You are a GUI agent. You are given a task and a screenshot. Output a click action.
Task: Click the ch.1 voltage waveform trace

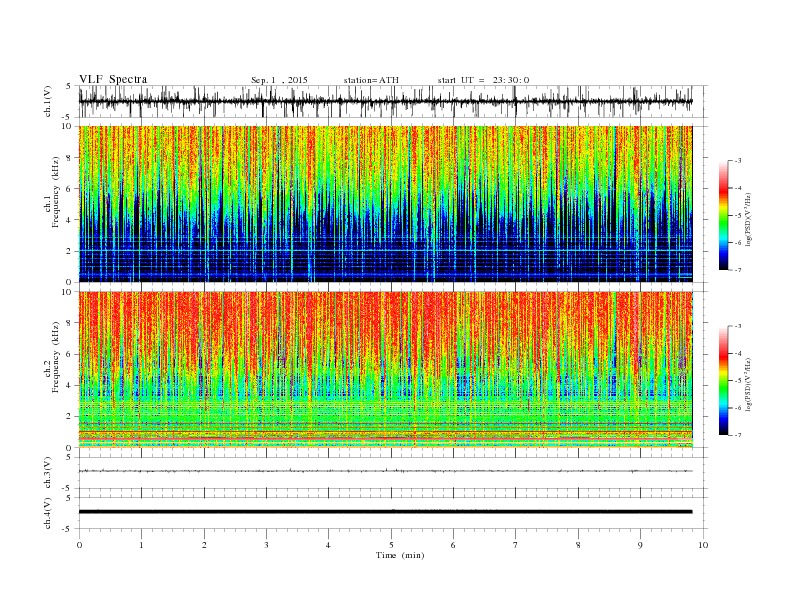(385, 101)
